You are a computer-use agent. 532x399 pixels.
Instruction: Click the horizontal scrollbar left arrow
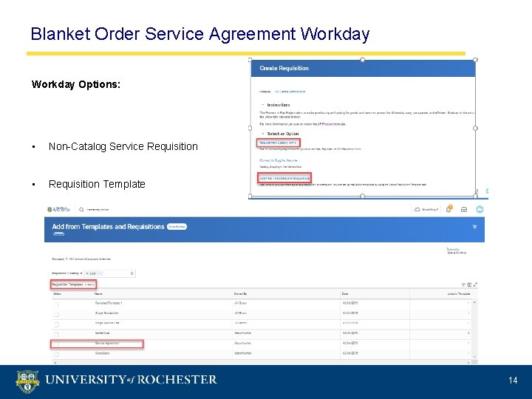coord(55,362)
